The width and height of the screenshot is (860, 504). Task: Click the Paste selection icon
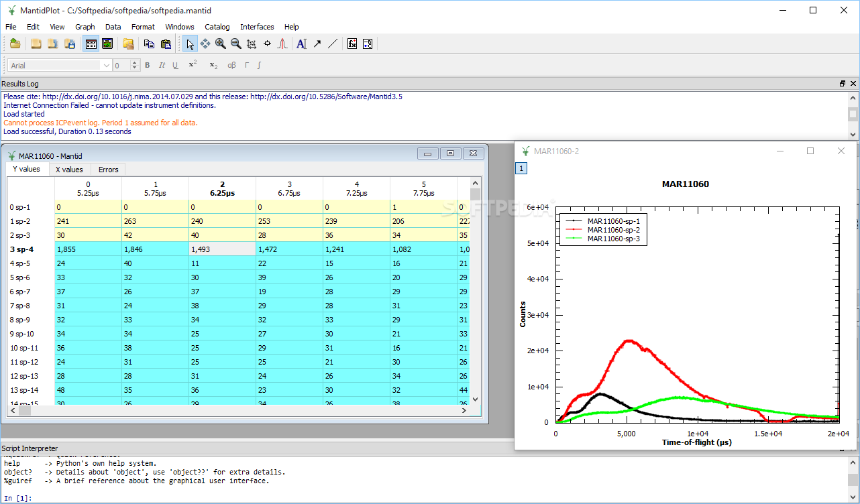point(166,44)
